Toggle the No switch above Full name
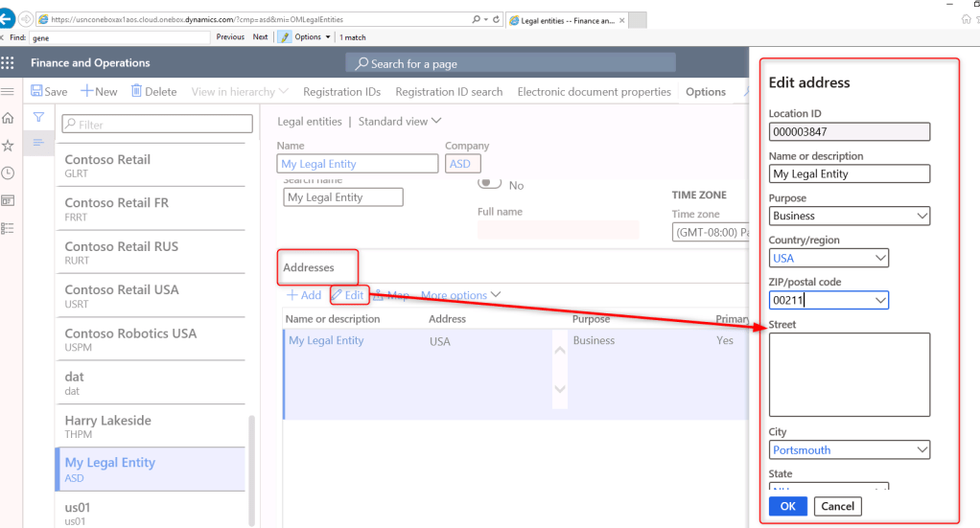Screen dimensions: 980x528 point(490,184)
